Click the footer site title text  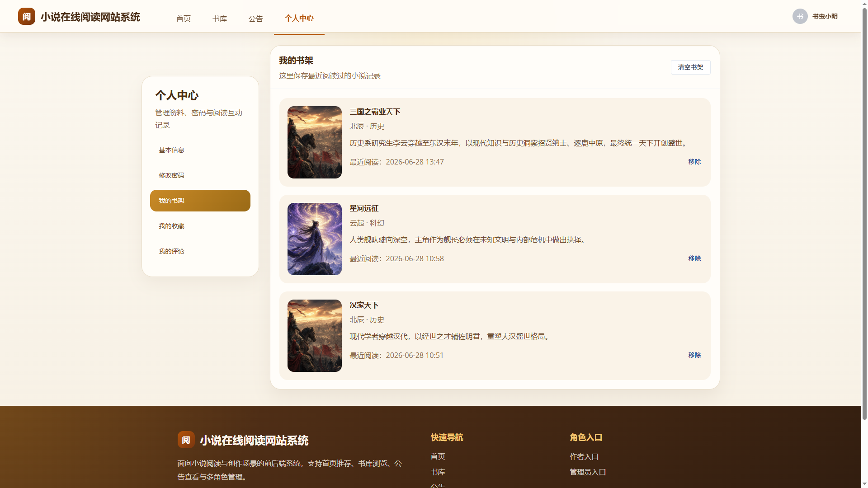[254, 441]
